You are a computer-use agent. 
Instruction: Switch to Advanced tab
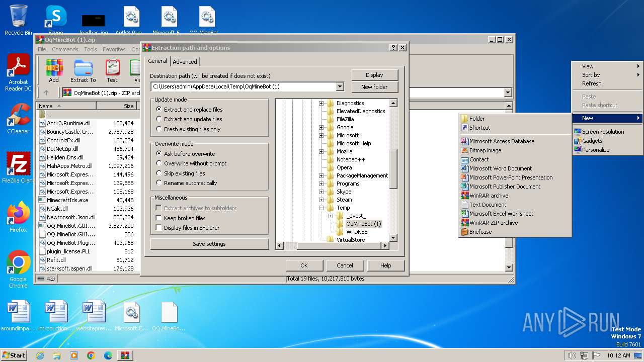coord(185,62)
